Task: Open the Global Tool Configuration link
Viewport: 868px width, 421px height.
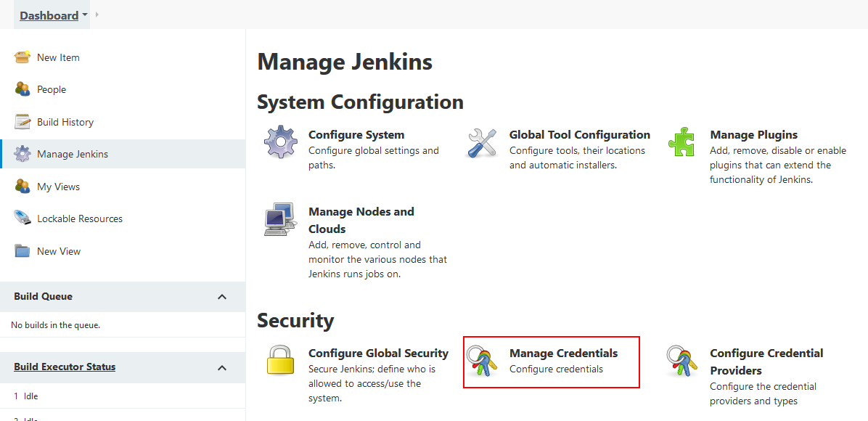Action: pos(580,134)
